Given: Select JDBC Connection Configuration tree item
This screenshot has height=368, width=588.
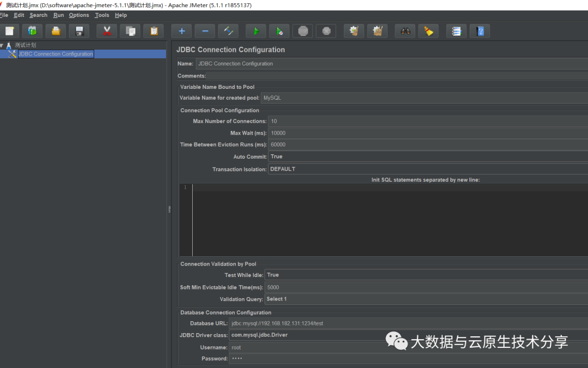Looking at the screenshot, I should click(56, 54).
